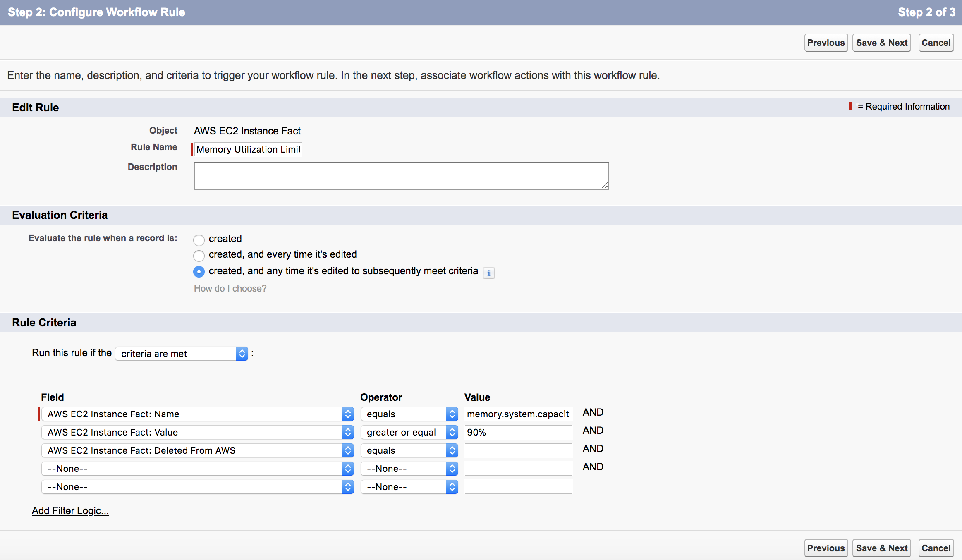Click the info icon beside subsequently meet criteria

tap(488, 273)
